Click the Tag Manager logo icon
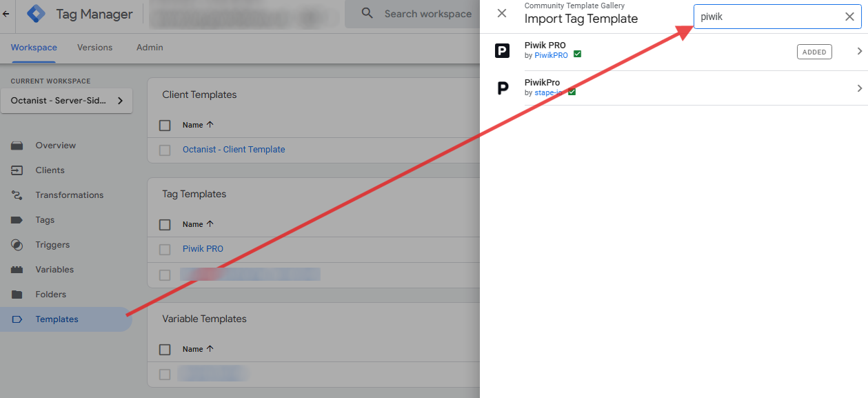This screenshot has width=868, height=398. click(x=35, y=13)
